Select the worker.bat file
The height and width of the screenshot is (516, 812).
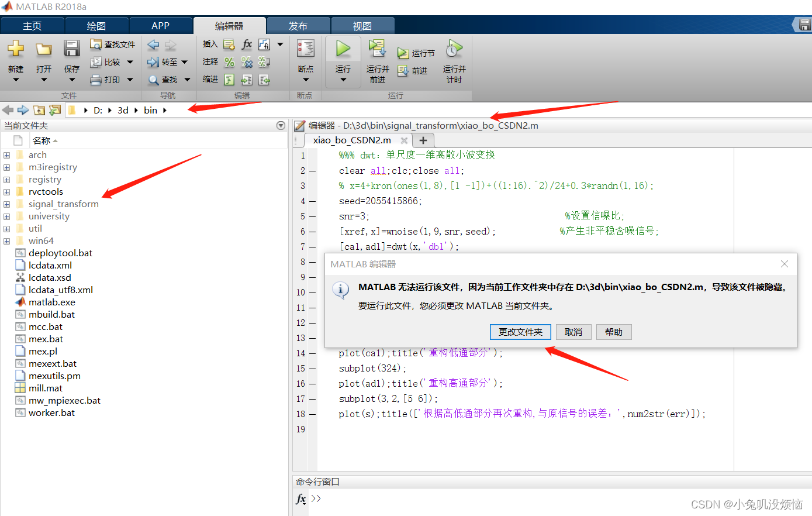[x=51, y=413]
